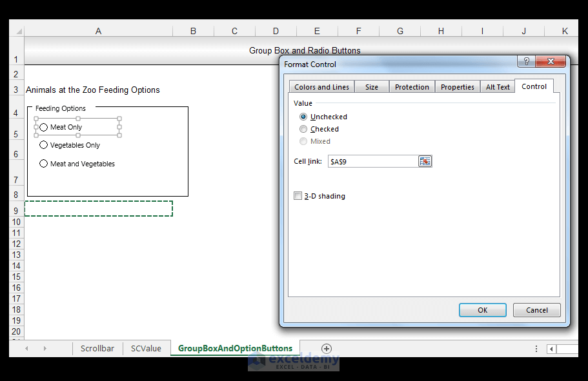Cancel the Format Control dialog
The width and height of the screenshot is (588, 381).
click(536, 309)
